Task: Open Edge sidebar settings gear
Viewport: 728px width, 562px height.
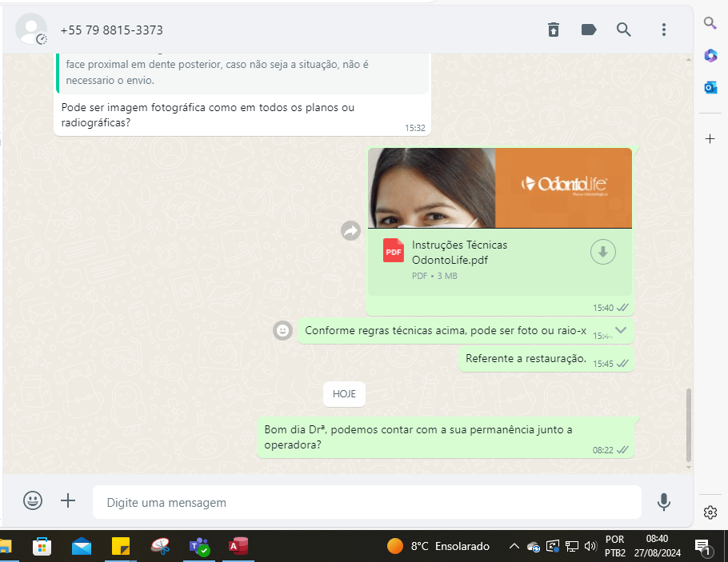Action: coord(710,512)
